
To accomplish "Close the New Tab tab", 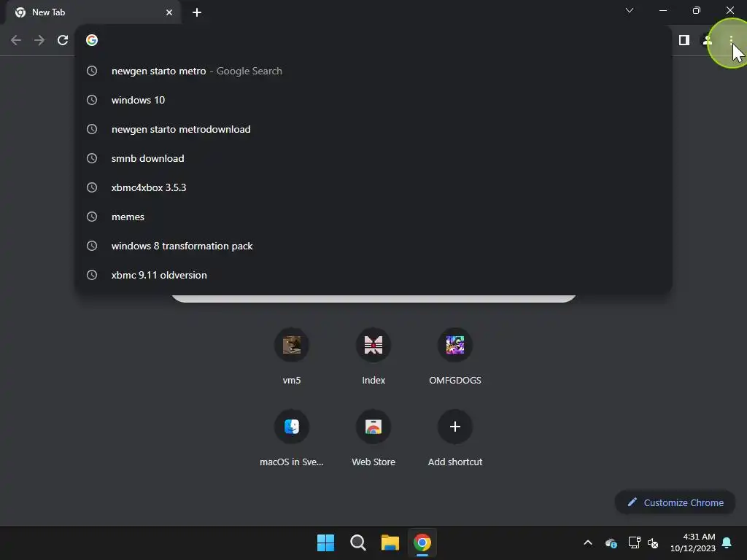I will (169, 12).
